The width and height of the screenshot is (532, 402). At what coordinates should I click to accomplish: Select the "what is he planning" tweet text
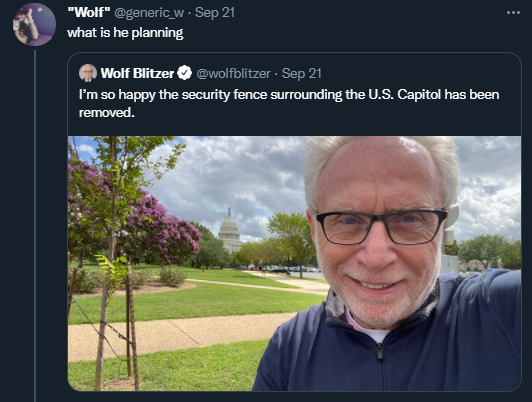(125, 33)
